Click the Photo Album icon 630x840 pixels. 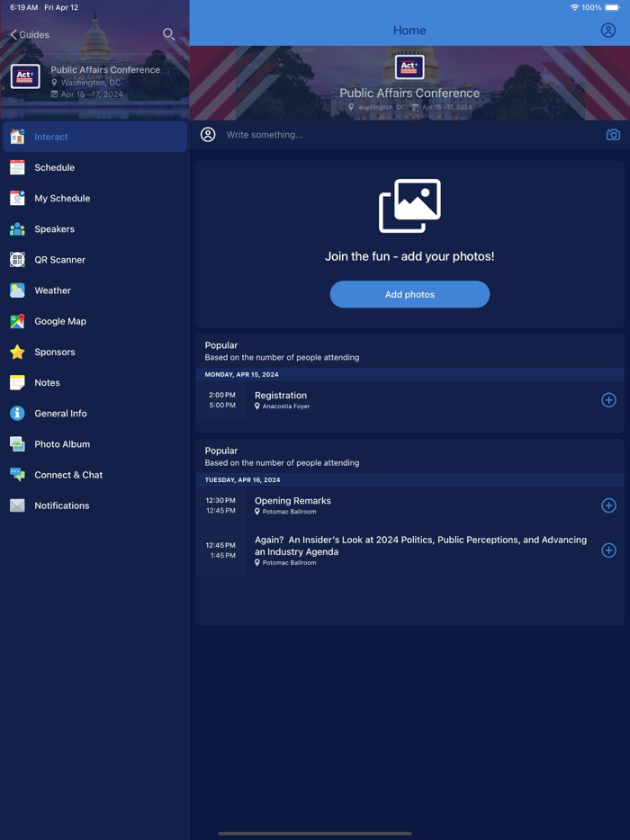tap(17, 444)
